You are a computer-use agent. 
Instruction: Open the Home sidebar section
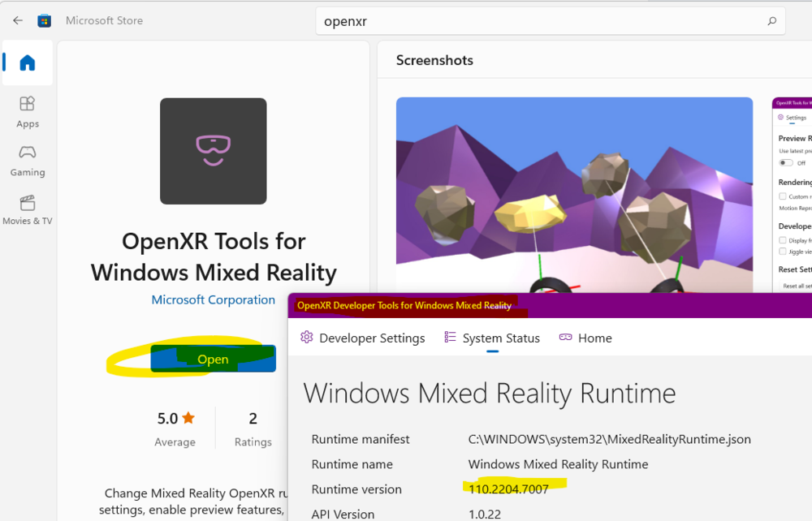[x=28, y=63]
